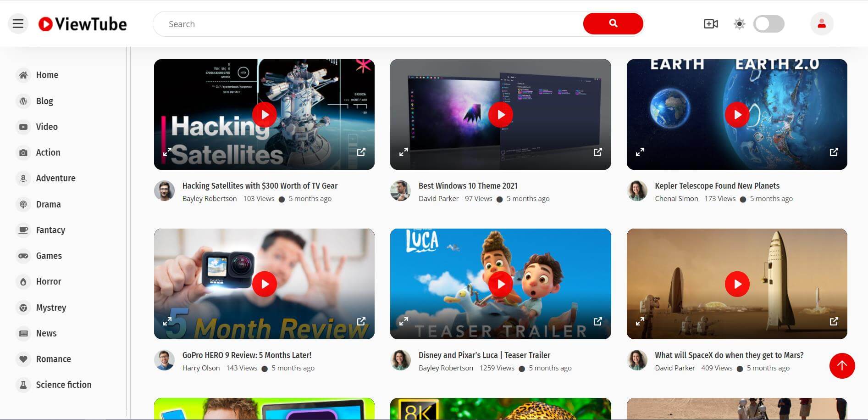Toggle the dark mode switch
The image size is (868, 420).
[x=768, y=24]
